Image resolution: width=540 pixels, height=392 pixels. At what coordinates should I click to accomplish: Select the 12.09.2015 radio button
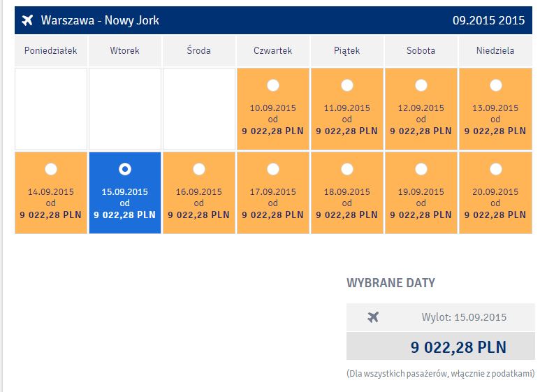pyautogui.click(x=421, y=85)
